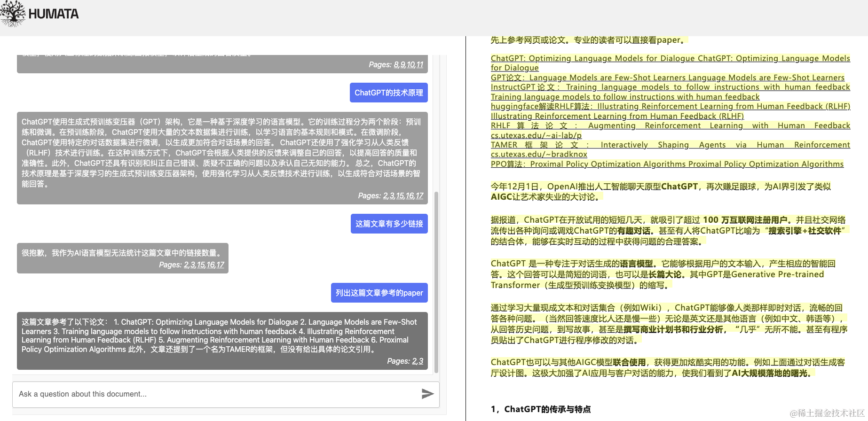Image resolution: width=868 pixels, height=421 pixels.
Task: Click paragraph starting '通过学习大量现成文本和对话集合'
Action: click(x=670, y=324)
